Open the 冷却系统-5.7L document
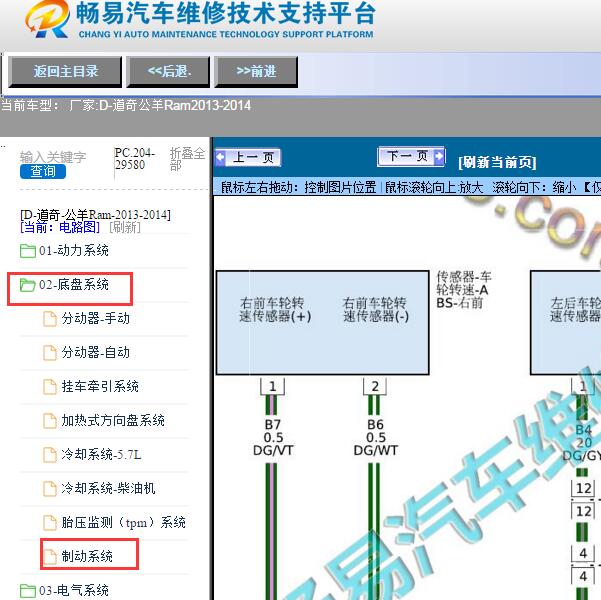 click(x=101, y=454)
